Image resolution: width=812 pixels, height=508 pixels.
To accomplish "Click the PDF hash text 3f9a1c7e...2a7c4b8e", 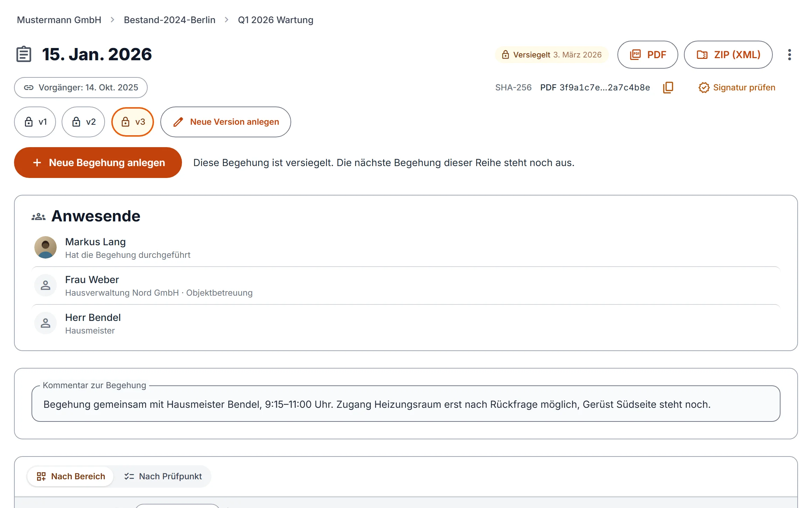I will 605,88.
